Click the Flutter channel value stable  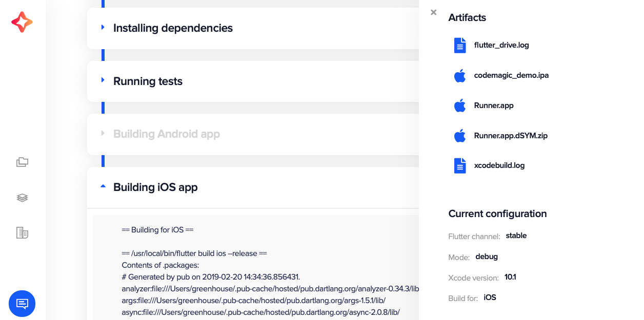[516, 236]
